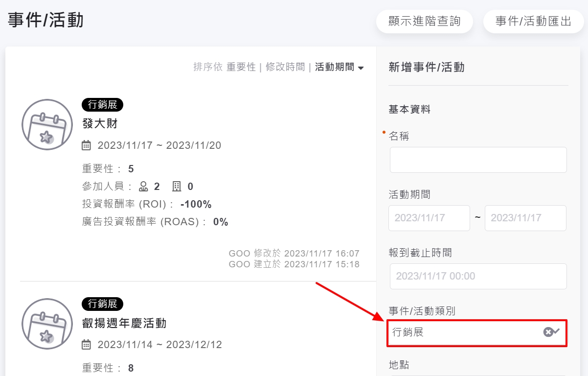The width and height of the screenshot is (588, 376).
Task: Click the company building icon for 發大財
Action: 177,186
